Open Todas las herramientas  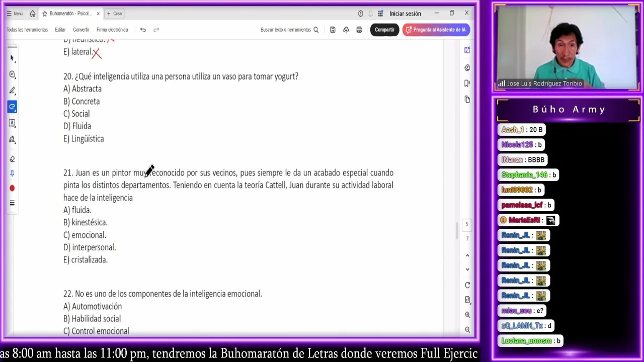point(27,30)
